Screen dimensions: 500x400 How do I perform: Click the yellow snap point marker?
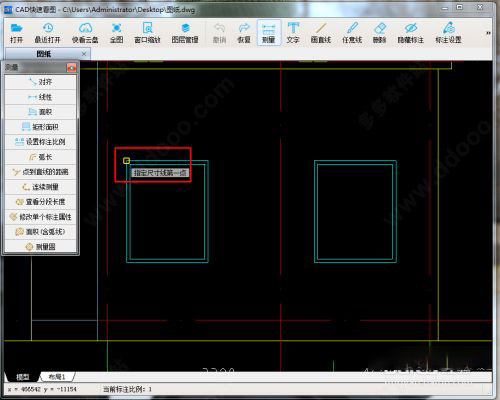point(126,161)
